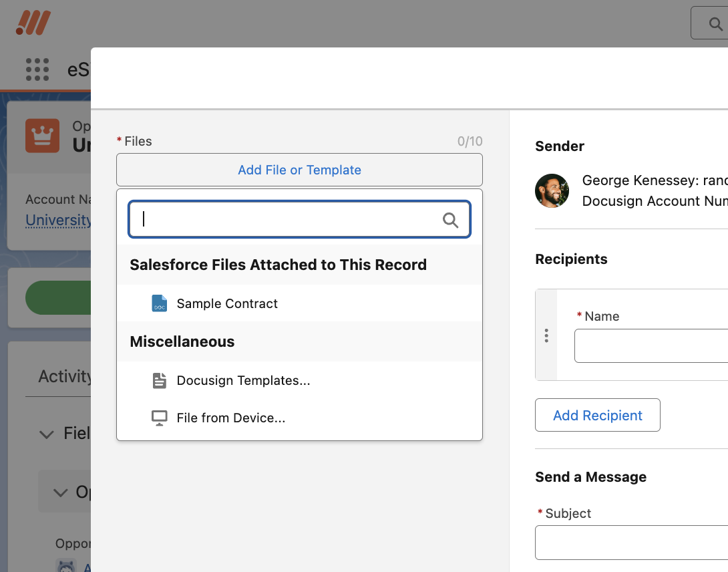Click the 0/10 file counter text
Image resolution: width=728 pixels, height=572 pixels.
[470, 141]
